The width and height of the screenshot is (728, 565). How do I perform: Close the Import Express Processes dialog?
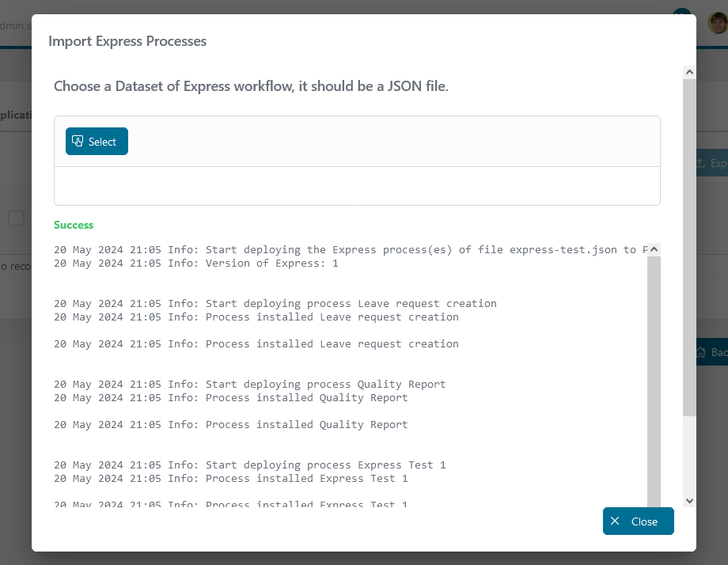[638, 521]
